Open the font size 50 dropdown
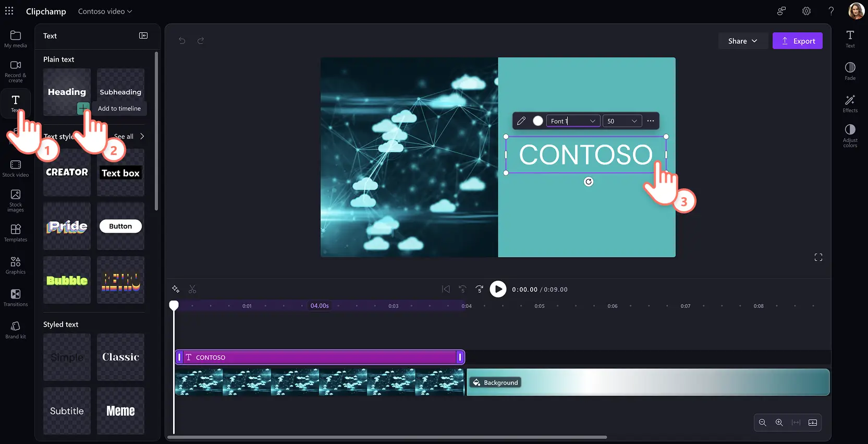Viewport: 868px width, 444px height. pyautogui.click(x=622, y=121)
